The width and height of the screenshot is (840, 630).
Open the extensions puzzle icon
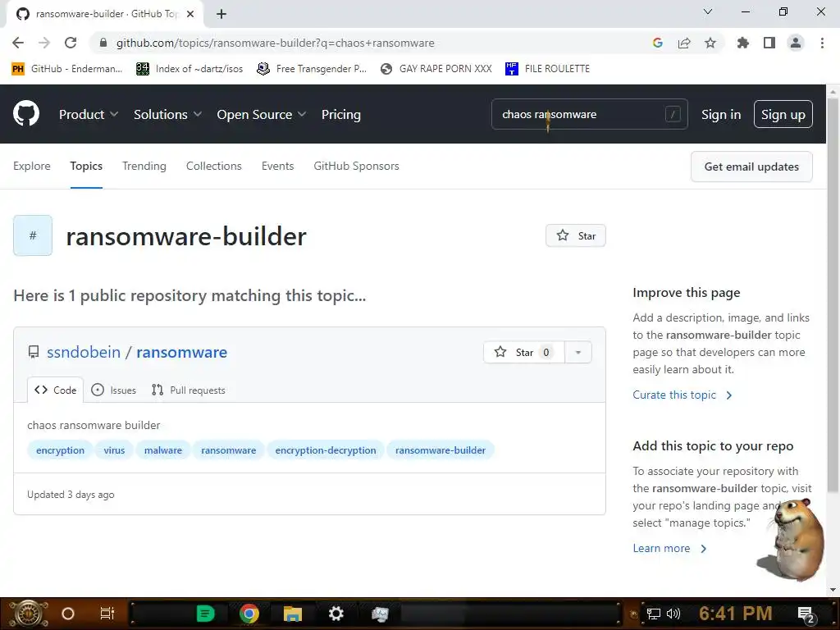coord(742,43)
